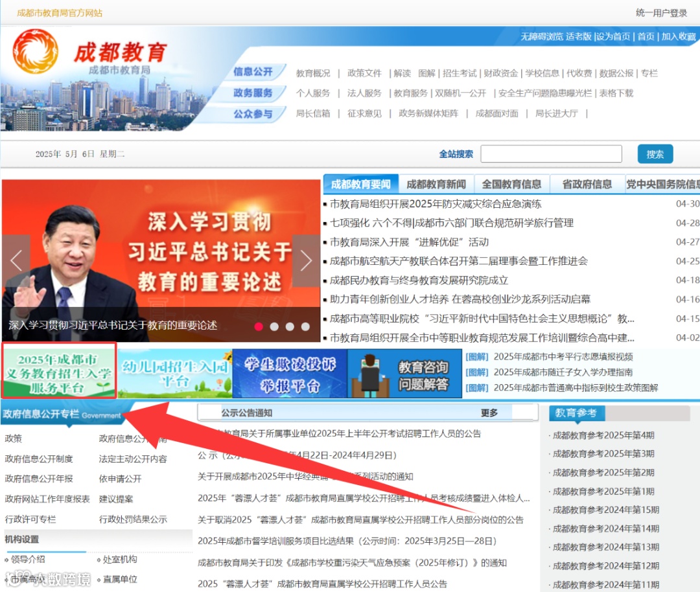Open 依申请公开 link
The width and height of the screenshot is (700, 592).
[x=120, y=479]
